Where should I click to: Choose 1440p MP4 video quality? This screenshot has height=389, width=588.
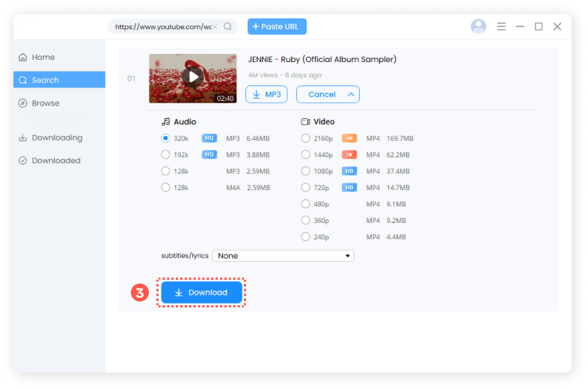tap(306, 155)
